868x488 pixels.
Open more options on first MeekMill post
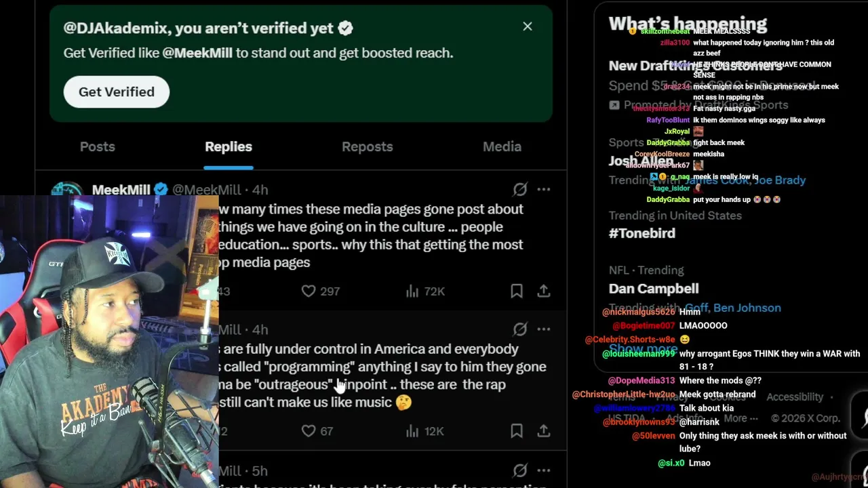click(x=544, y=189)
